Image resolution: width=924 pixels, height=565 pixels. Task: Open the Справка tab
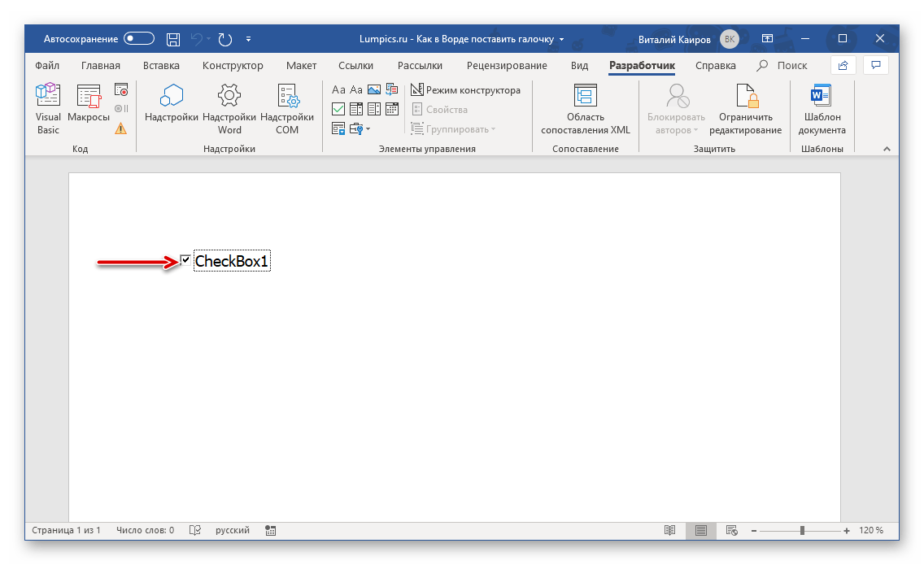click(x=716, y=65)
